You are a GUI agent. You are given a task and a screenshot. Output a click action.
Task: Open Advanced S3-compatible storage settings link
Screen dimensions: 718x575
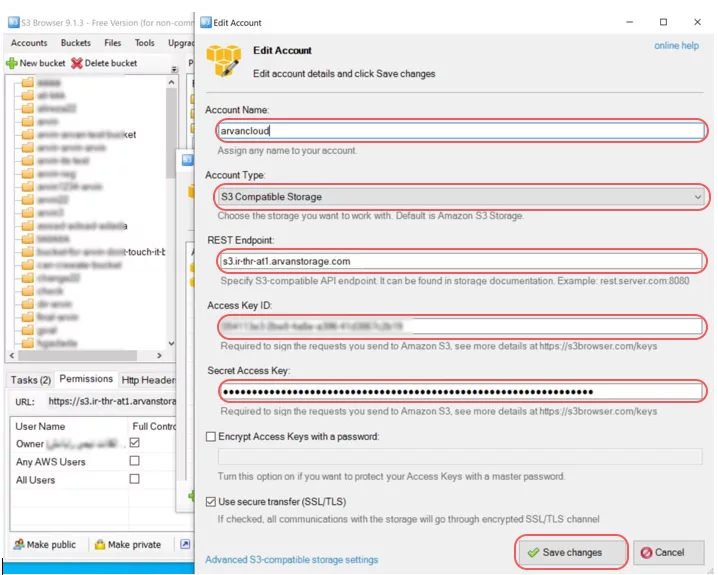pos(291,560)
